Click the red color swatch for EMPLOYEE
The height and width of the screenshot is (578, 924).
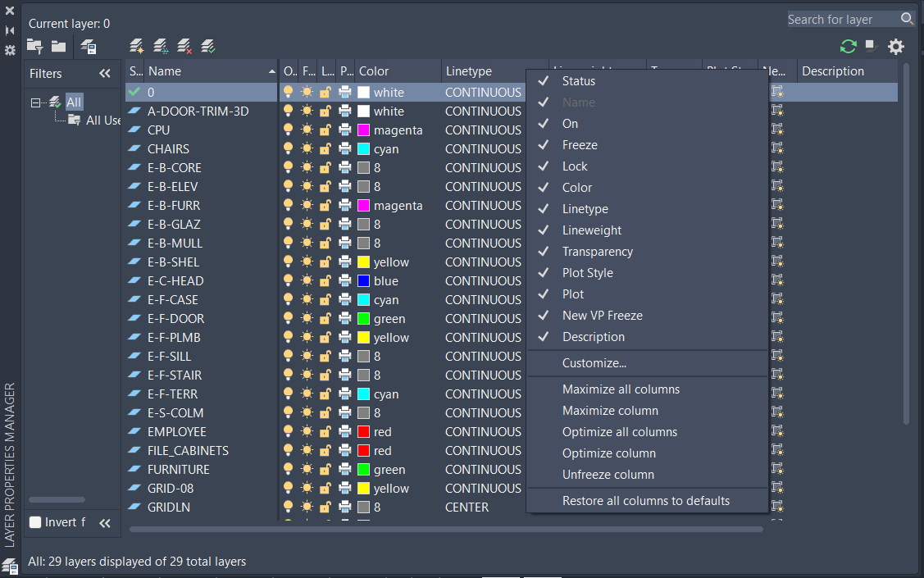pyautogui.click(x=363, y=431)
